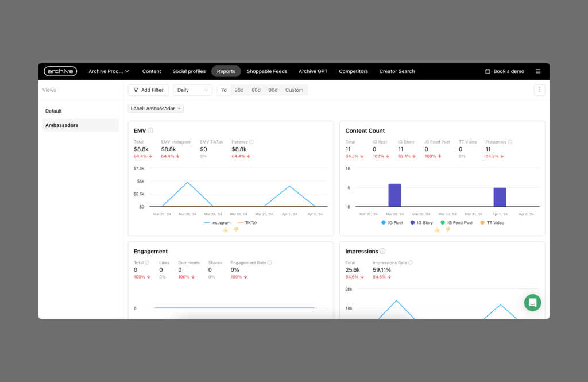The width and height of the screenshot is (588, 382).
Task: Open the Daily interval dropdown
Action: pyautogui.click(x=192, y=90)
